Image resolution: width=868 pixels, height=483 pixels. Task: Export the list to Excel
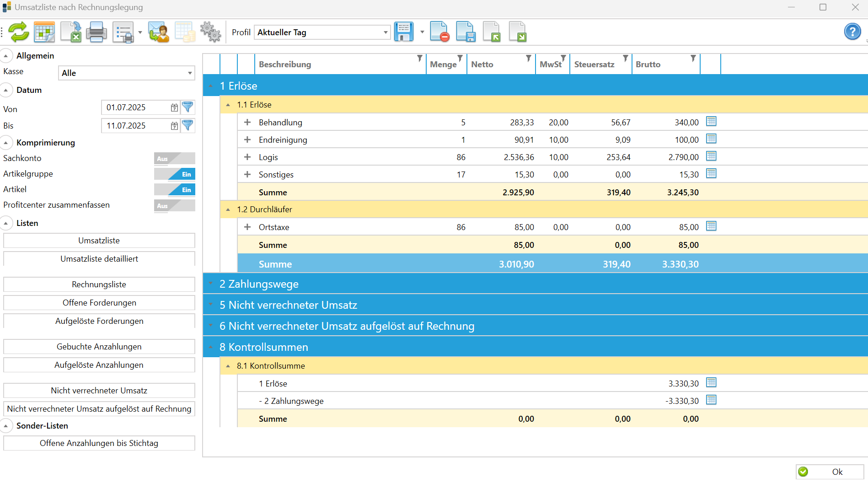[x=71, y=32]
